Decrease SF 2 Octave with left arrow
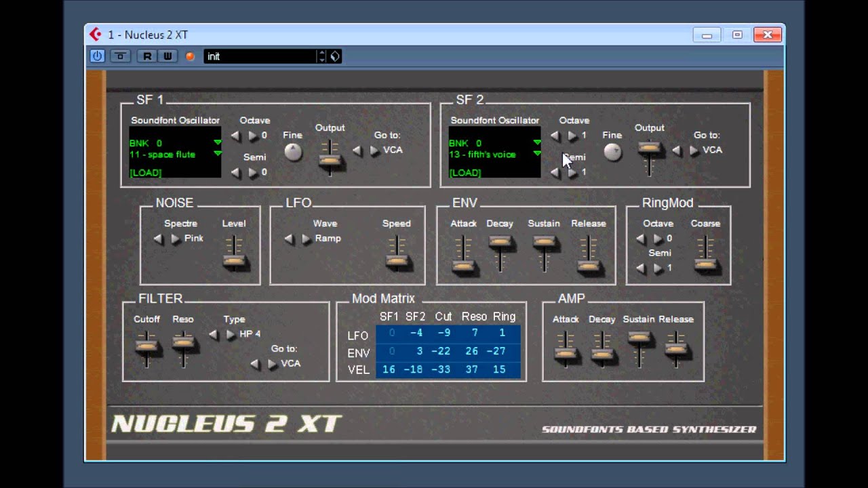 point(555,136)
